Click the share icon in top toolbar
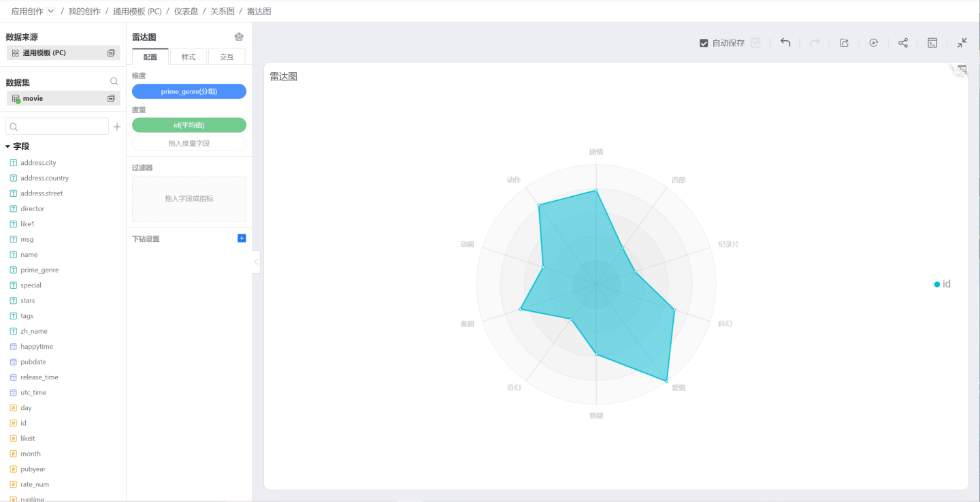Image resolution: width=980 pixels, height=502 pixels. point(903,43)
